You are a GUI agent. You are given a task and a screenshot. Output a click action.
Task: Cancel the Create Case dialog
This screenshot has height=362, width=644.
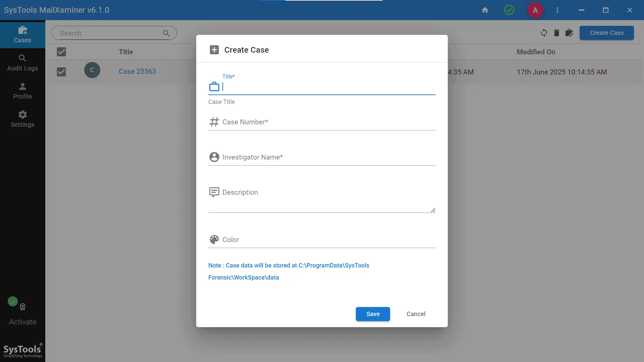pos(416,314)
